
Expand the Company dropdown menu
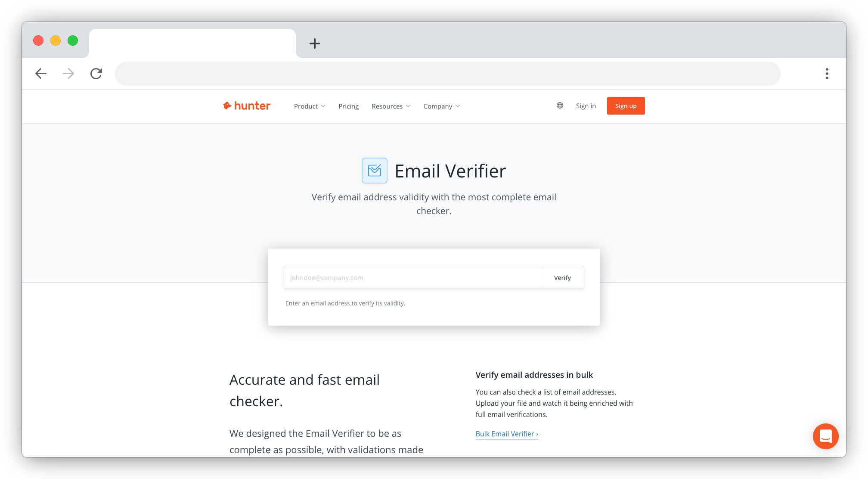pyautogui.click(x=441, y=106)
